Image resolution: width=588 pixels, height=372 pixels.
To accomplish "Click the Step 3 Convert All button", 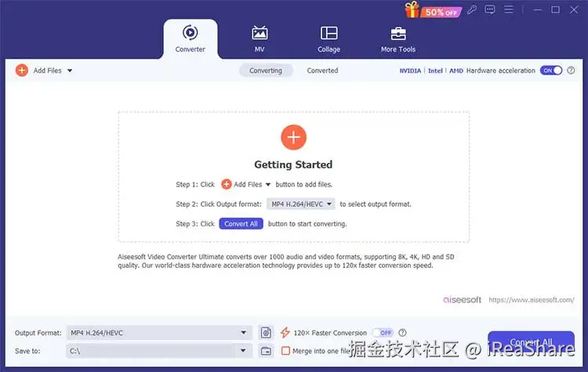I will tap(241, 224).
